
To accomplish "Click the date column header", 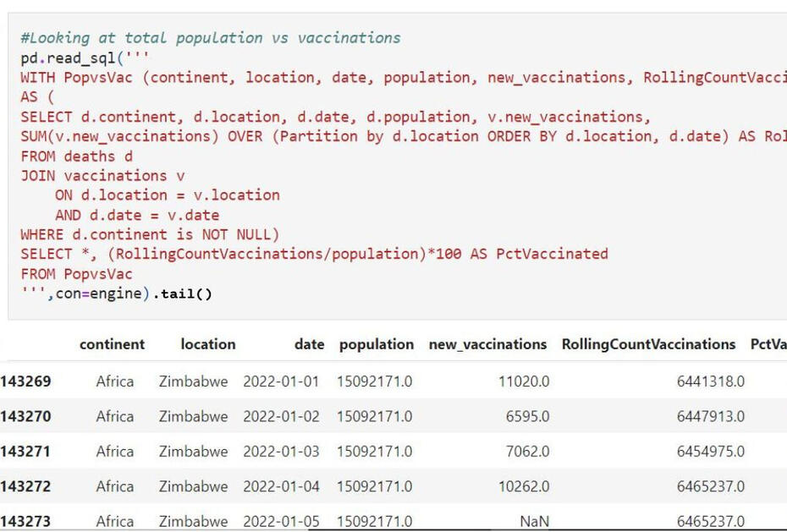I will pos(309,344).
